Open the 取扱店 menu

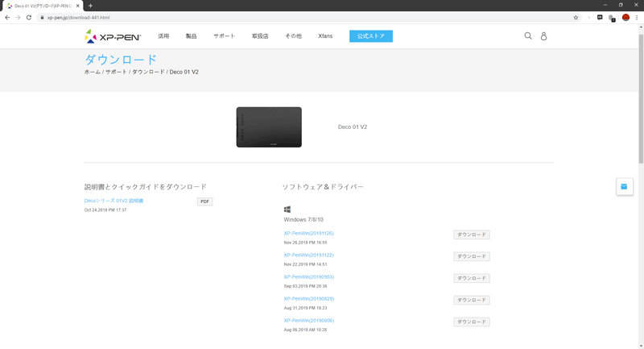(x=260, y=36)
